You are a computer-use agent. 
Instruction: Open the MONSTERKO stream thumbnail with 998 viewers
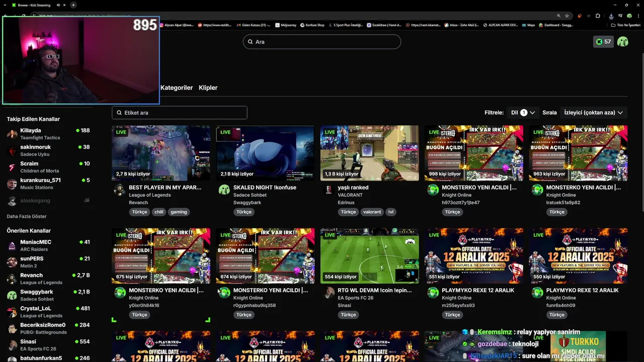coord(474,153)
